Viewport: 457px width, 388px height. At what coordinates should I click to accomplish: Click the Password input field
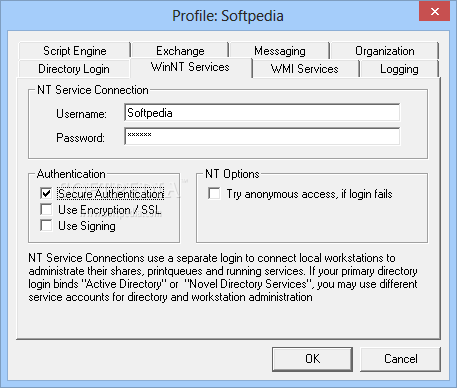click(x=262, y=136)
